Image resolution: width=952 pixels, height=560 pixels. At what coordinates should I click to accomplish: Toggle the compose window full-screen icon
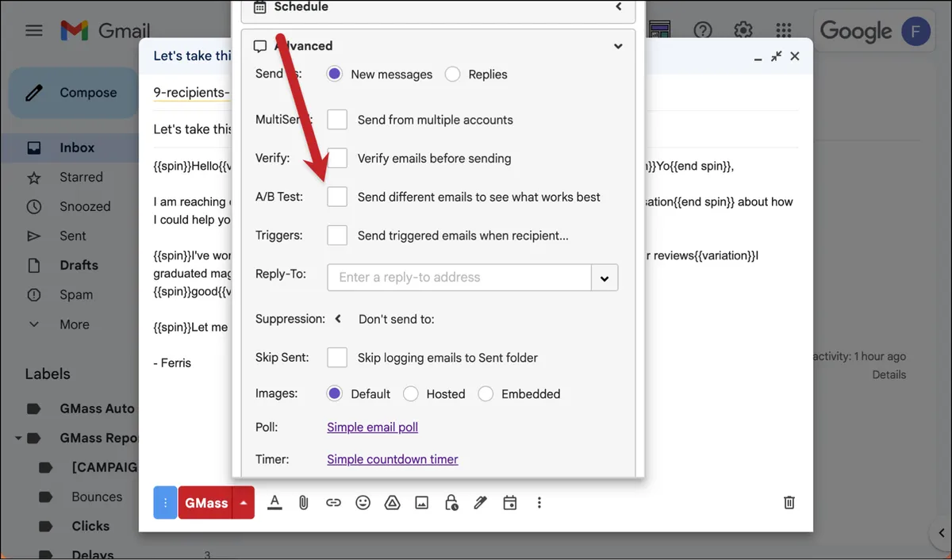[777, 56]
